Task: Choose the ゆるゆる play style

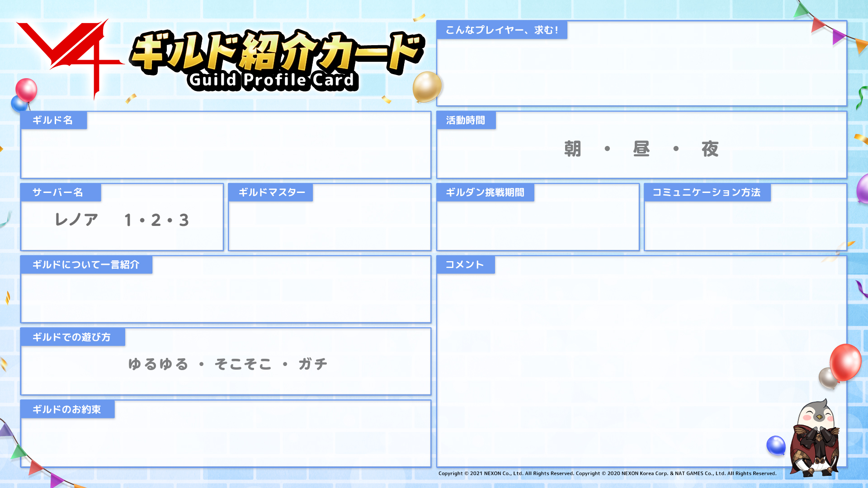Action: click(158, 364)
